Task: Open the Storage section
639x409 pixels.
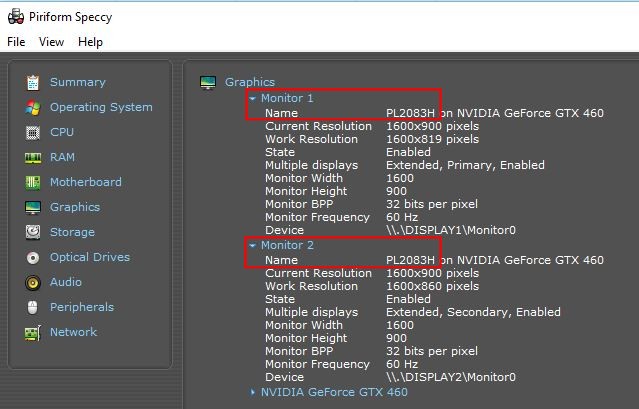Action: point(73,232)
